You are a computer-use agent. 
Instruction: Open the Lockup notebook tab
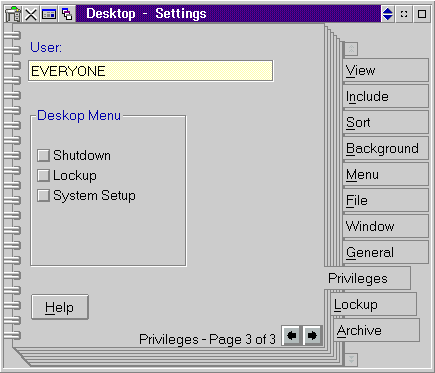(374, 304)
